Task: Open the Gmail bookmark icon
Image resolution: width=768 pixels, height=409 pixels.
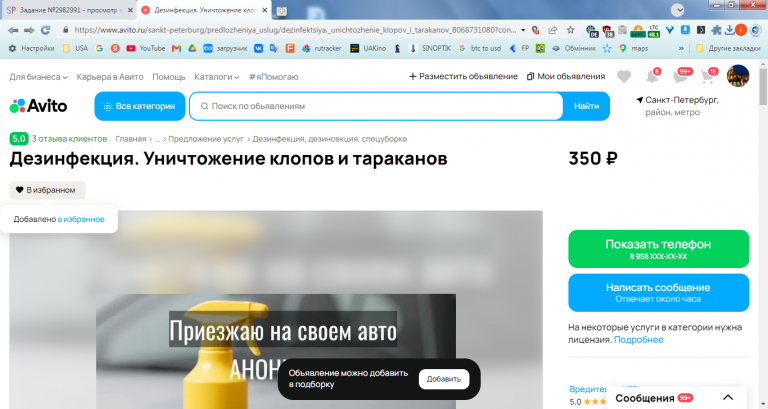Action: tap(176, 48)
